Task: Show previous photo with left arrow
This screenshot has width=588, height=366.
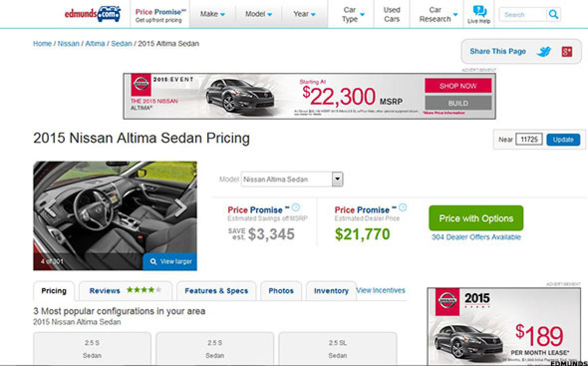Action: pyautogui.click(x=49, y=208)
